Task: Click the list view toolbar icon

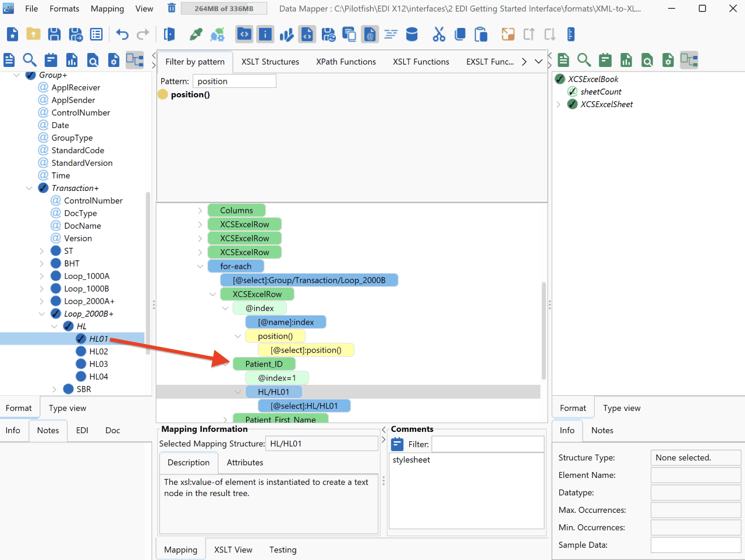Action: [97, 34]
